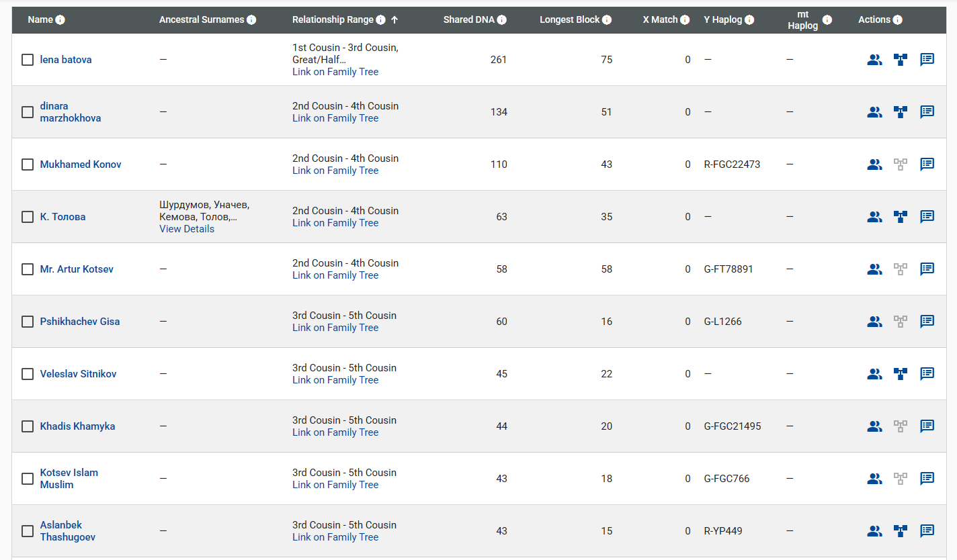Show info for Ancestral Surnames column
This screenshot has width=957, height=560.
point(251,20)
